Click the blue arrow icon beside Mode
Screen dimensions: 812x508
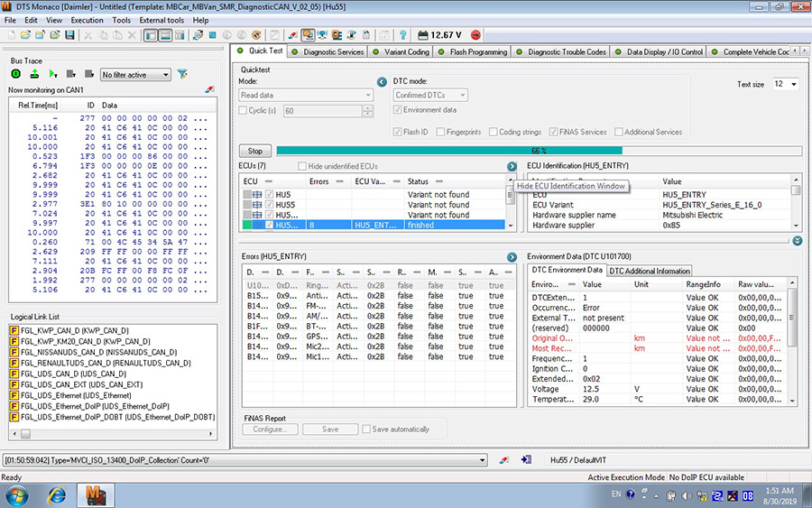click(382, 82)
